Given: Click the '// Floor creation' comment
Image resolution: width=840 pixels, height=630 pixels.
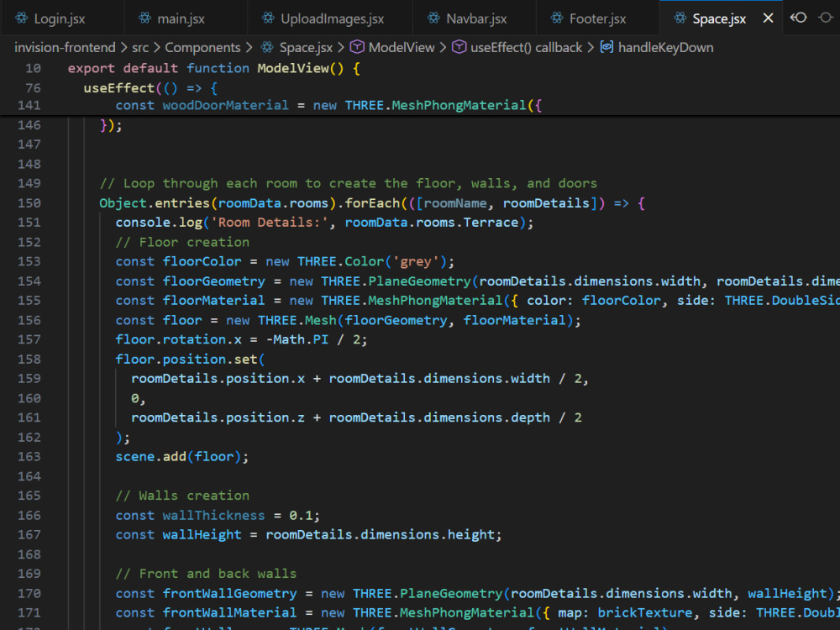Looking at the screenshot, I should (182, 242).
